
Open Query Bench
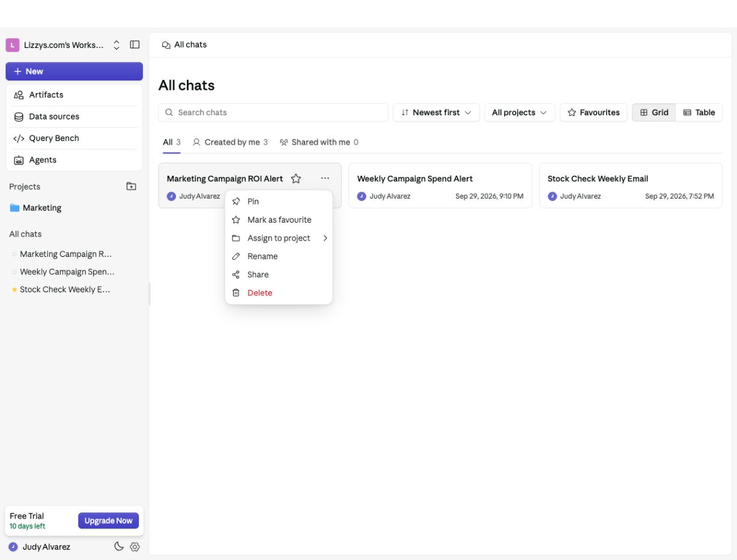tap(74, 138)
